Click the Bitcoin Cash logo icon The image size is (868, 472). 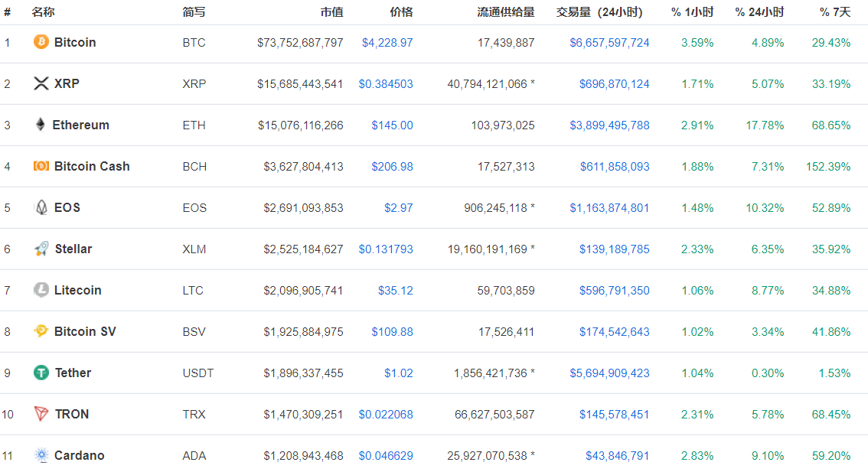(41, 166)
